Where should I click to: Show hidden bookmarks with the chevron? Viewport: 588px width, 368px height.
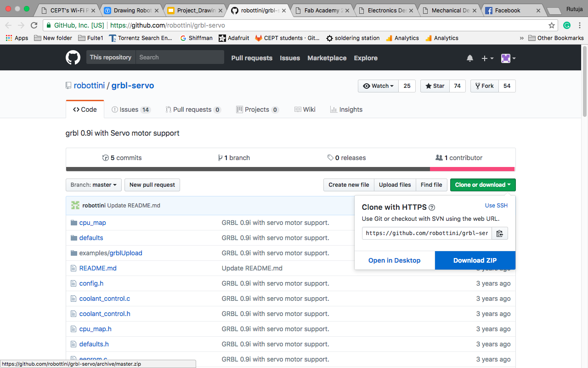[x=521, y=38]
